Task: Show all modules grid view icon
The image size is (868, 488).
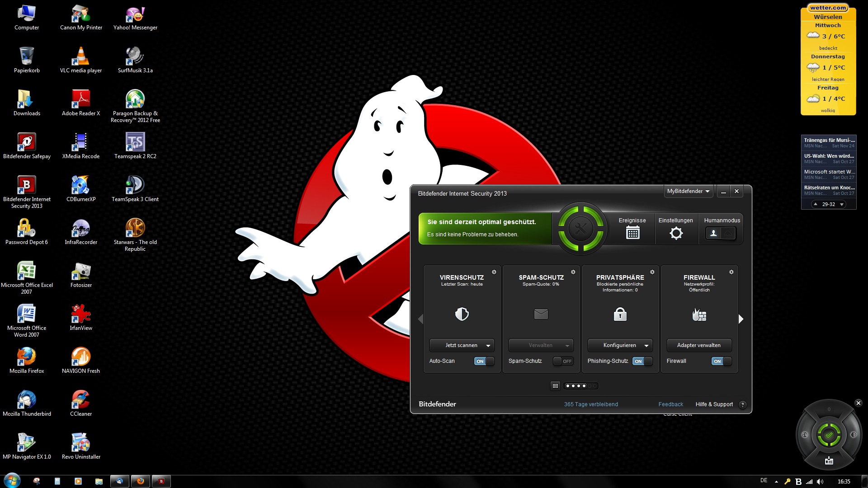Action: [x=555, y=386]
